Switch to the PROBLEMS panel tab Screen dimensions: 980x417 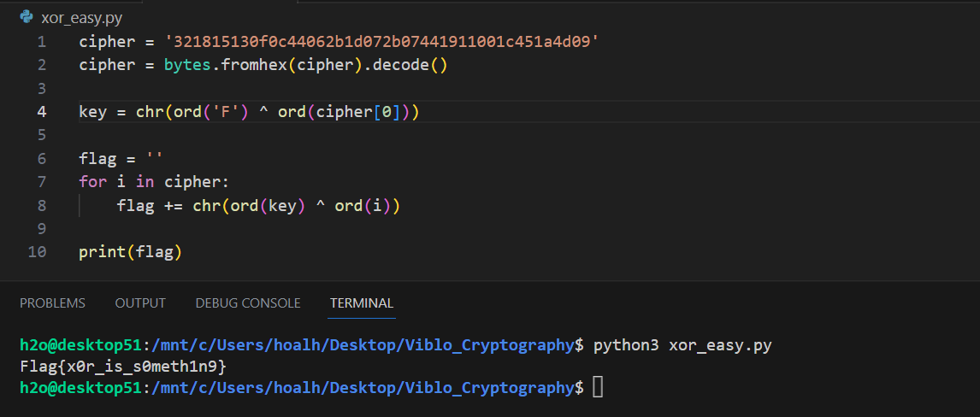click(52, 302)
